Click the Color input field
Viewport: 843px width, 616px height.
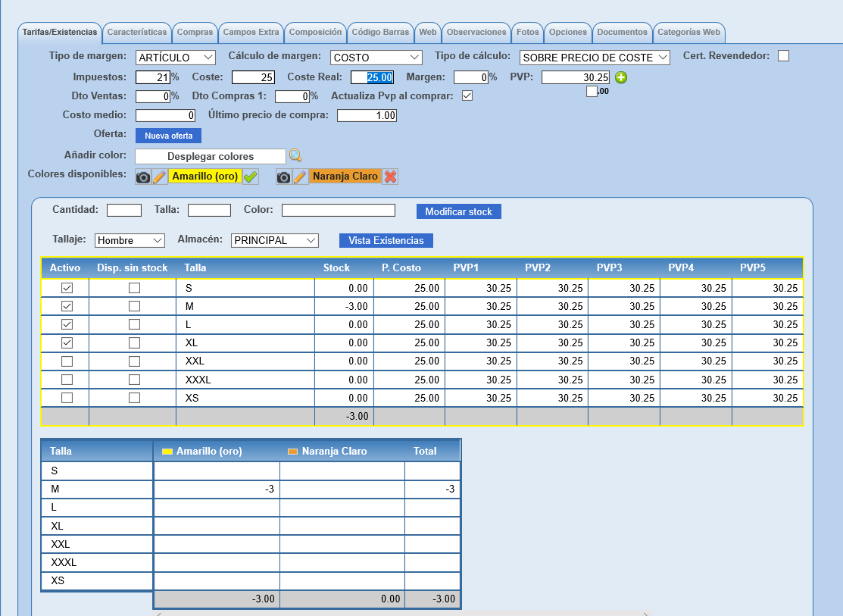[x=339, y=210]
